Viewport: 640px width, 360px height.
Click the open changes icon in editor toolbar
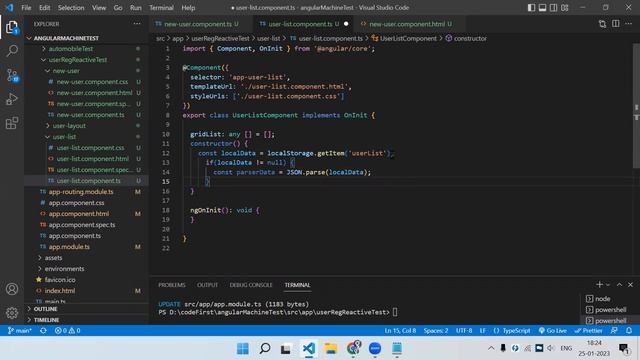click(x=602, y=24)
